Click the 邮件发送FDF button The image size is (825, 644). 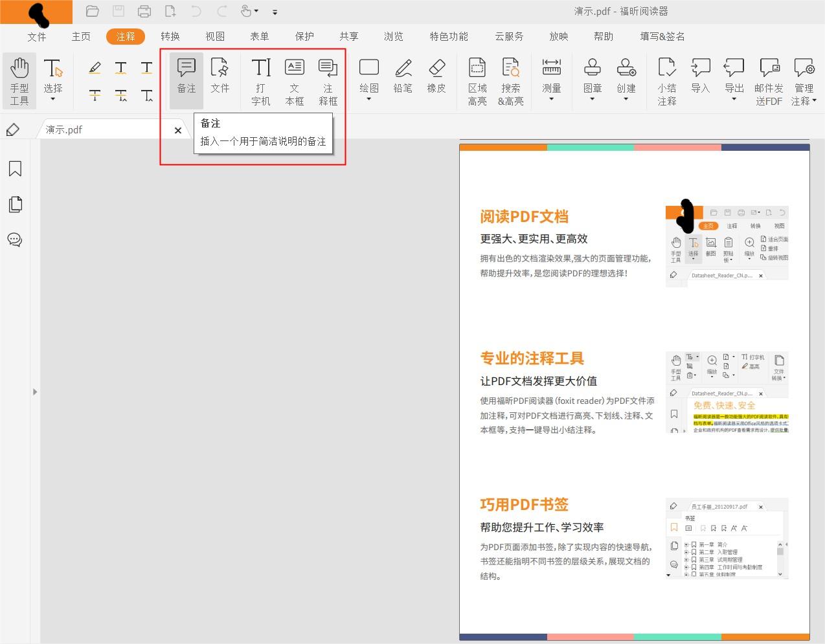pyautogui.click(x=769, y=80)
